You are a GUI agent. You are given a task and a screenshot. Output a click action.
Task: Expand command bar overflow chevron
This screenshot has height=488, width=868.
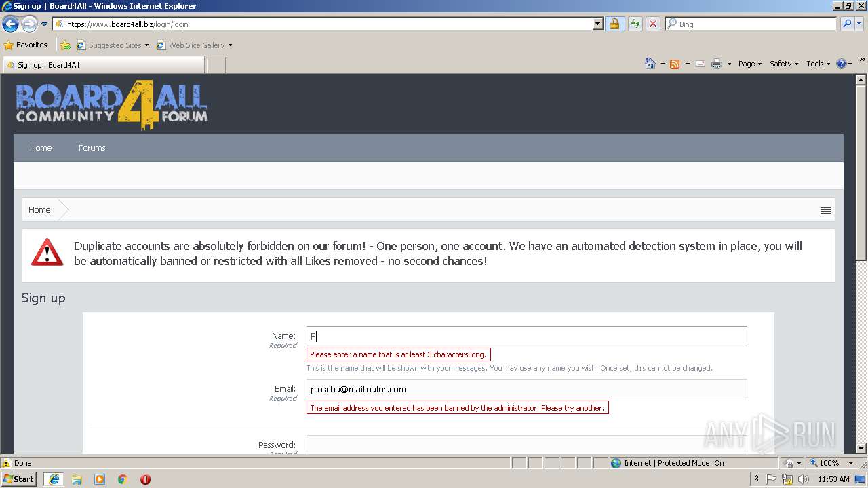pyautogui.click(x=862, y=60)
